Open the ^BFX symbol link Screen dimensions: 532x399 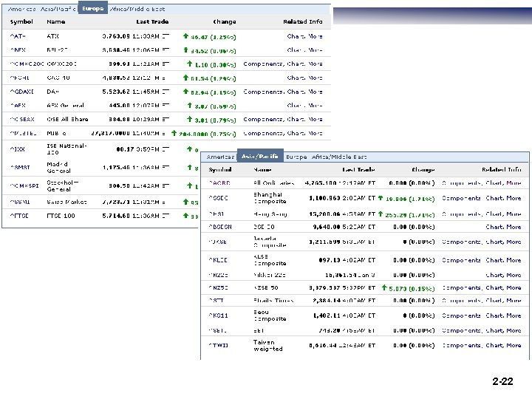point(18,50)
